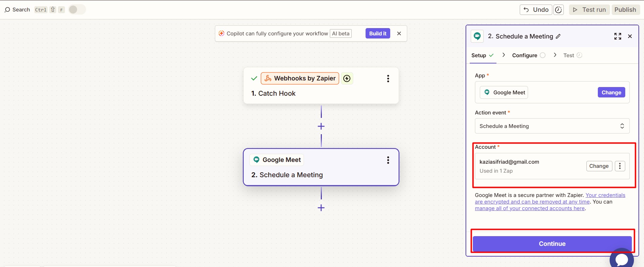Add a step between Webhooks and Google Meet

tap(321, 126)
